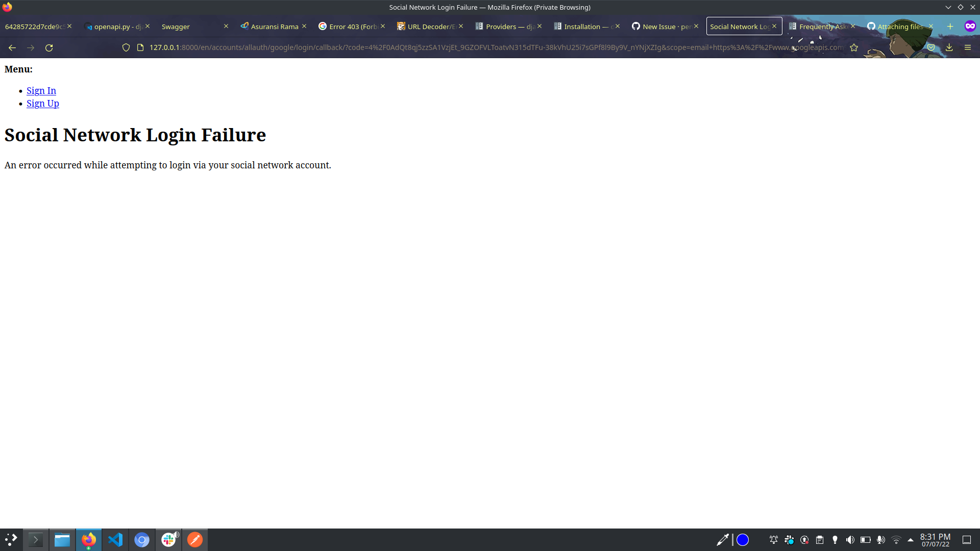
Task: Switch to the Swagger tab
Action: (x=176, y=26)
